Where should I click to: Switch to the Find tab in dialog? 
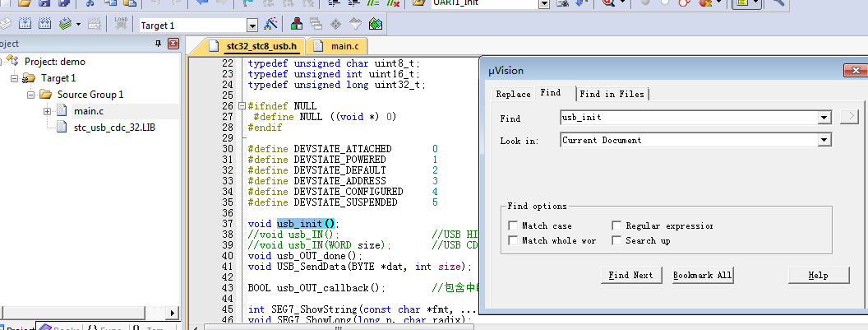(x=551, y=93)
